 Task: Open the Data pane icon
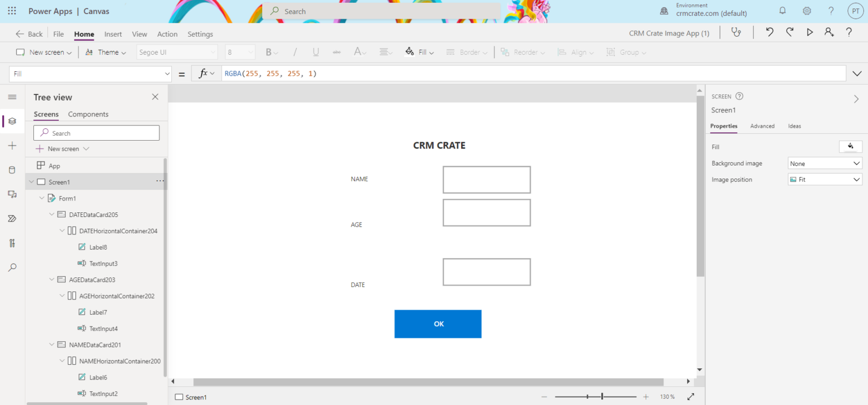(x=12, y=169)
